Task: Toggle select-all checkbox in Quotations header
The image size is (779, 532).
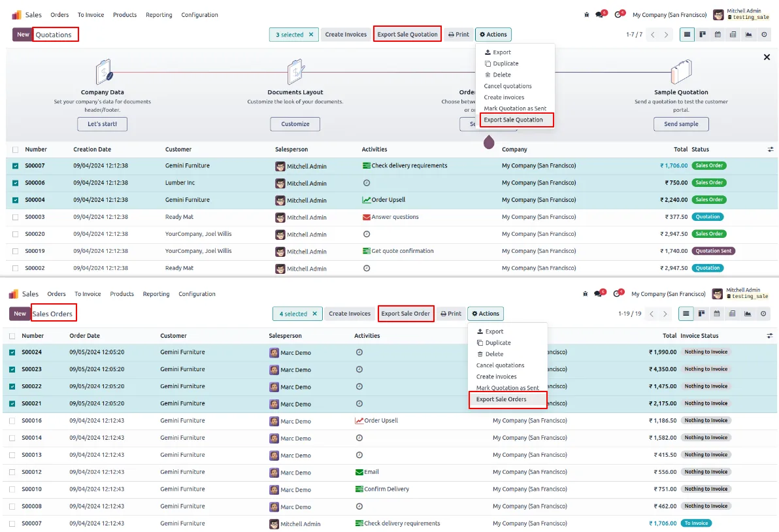Action: click(16, 150)
